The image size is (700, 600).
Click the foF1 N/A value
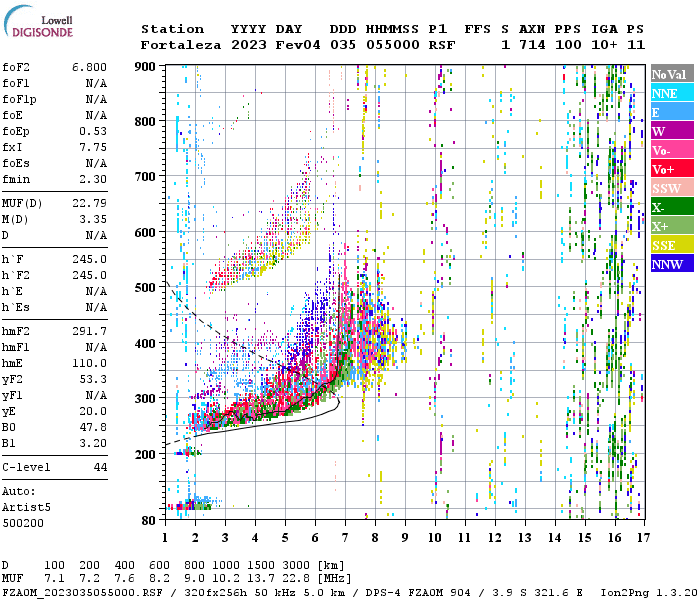point(96,83)
